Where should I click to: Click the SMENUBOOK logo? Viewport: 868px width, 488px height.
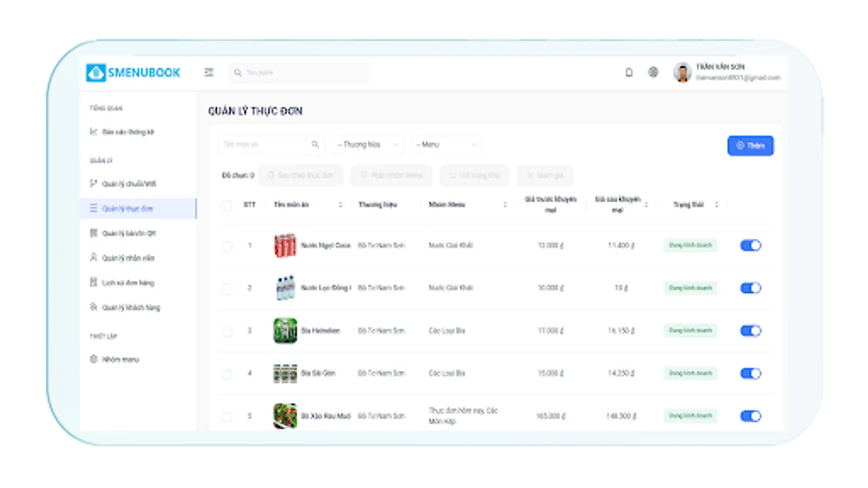[133, 73]
